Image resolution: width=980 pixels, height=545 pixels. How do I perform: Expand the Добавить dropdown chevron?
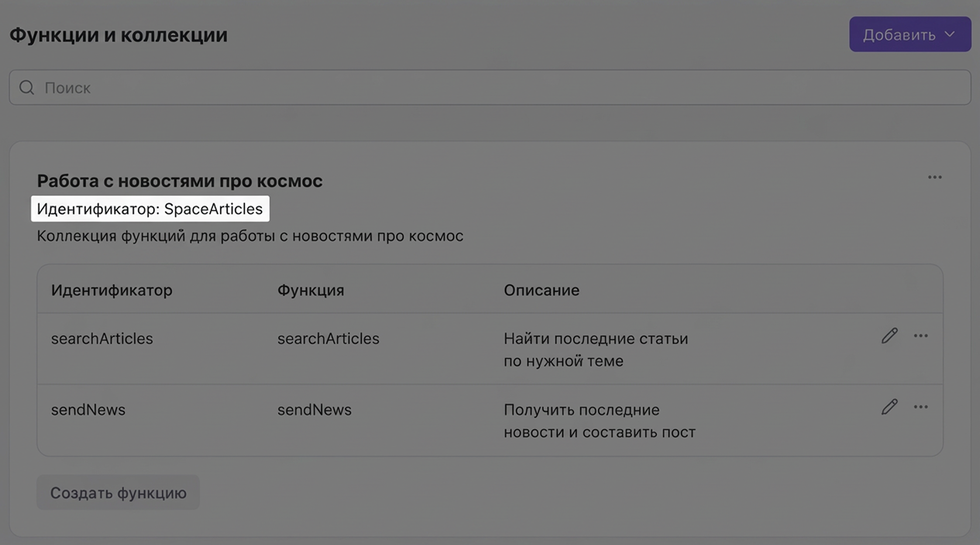[x=949, y=35]
